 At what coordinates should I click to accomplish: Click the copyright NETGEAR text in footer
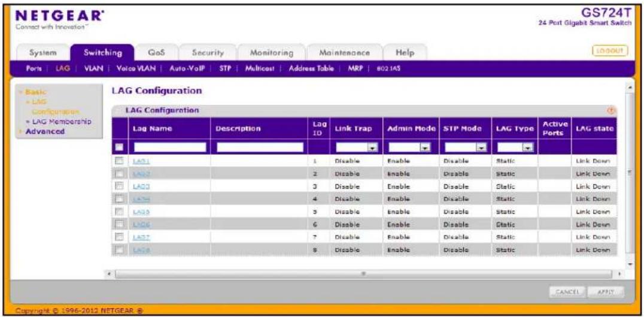[x=79, y=310]
